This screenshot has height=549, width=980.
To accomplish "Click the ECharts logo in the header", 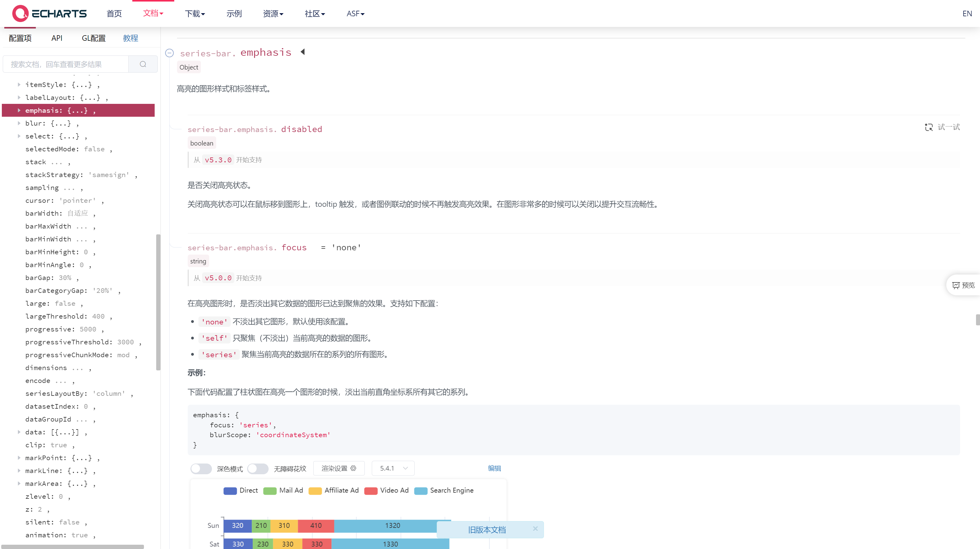I will tap(48, 13).
